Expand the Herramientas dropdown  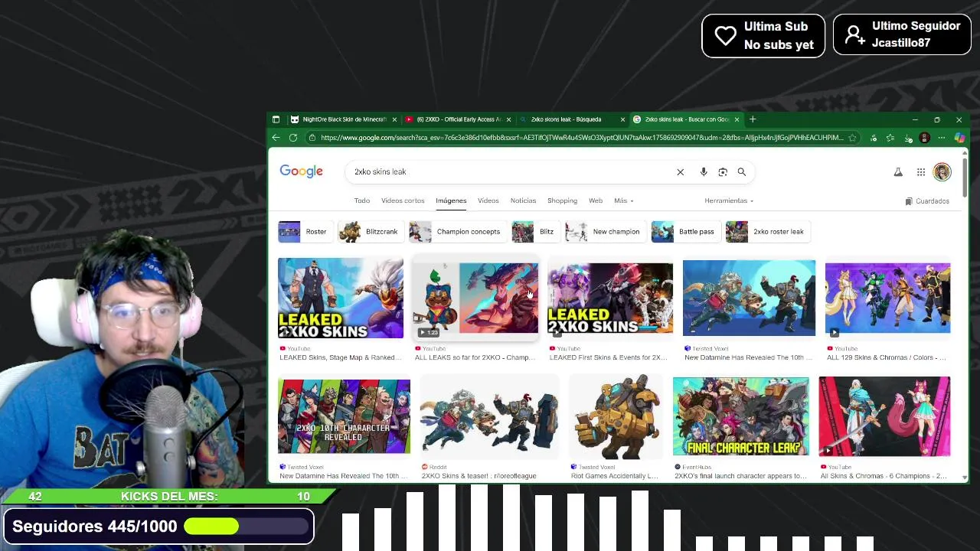click(x=729, y=201)
